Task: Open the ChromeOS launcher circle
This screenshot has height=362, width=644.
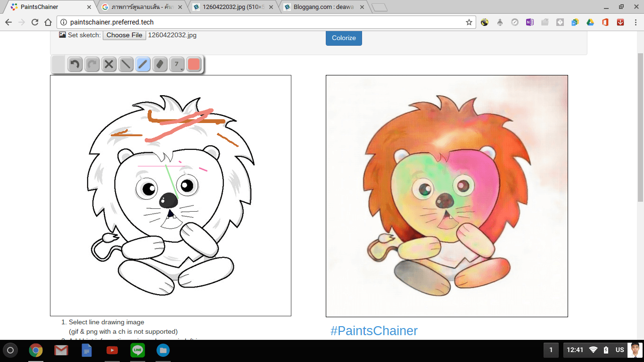Action: [10, 350]
